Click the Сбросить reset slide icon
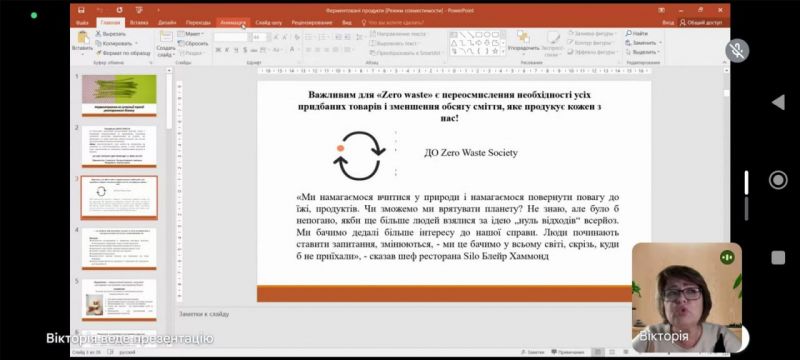 [x=181, y=43]
